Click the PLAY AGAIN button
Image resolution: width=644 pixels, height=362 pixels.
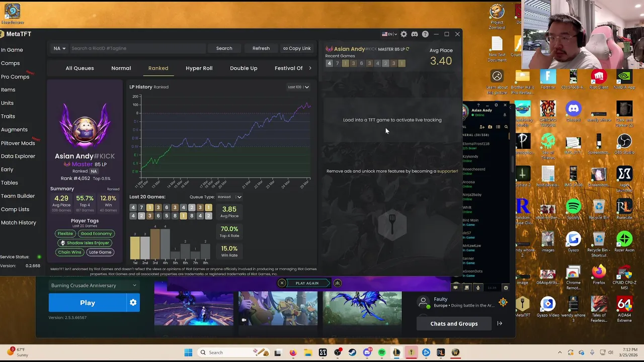coord(307,283)
